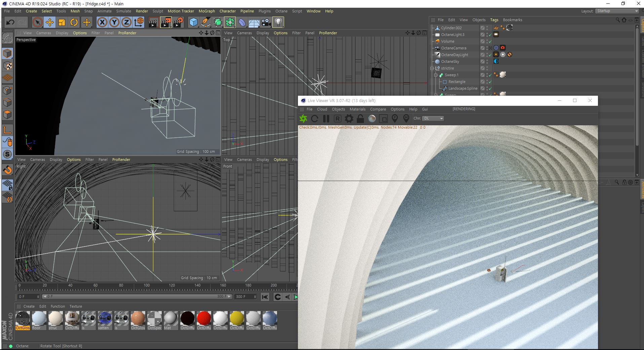Select the OctaneCamera object row

[454, 48]
